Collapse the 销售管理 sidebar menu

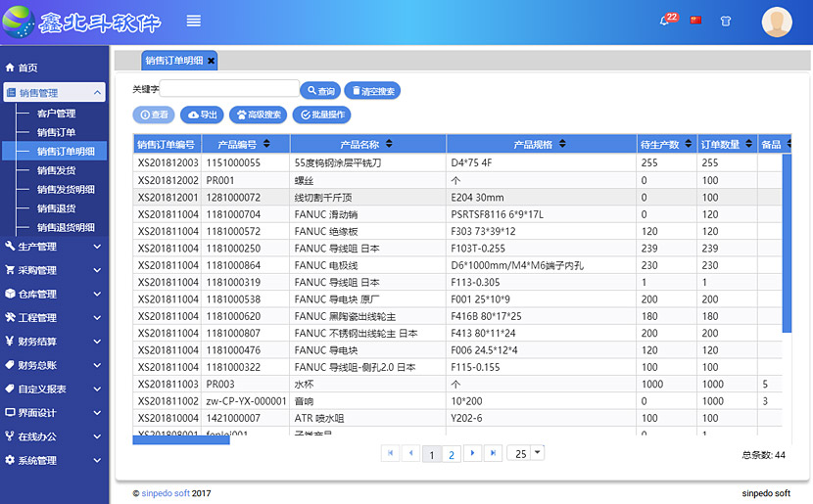53,93
